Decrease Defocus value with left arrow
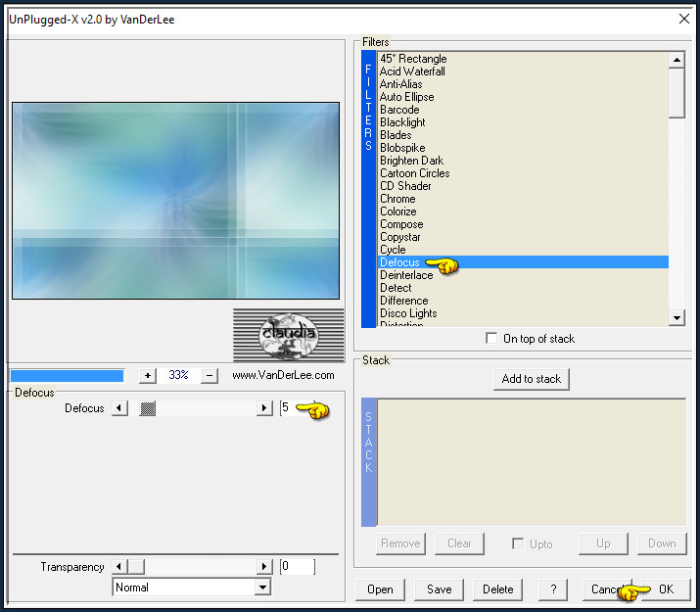 [x=119, y=408]
